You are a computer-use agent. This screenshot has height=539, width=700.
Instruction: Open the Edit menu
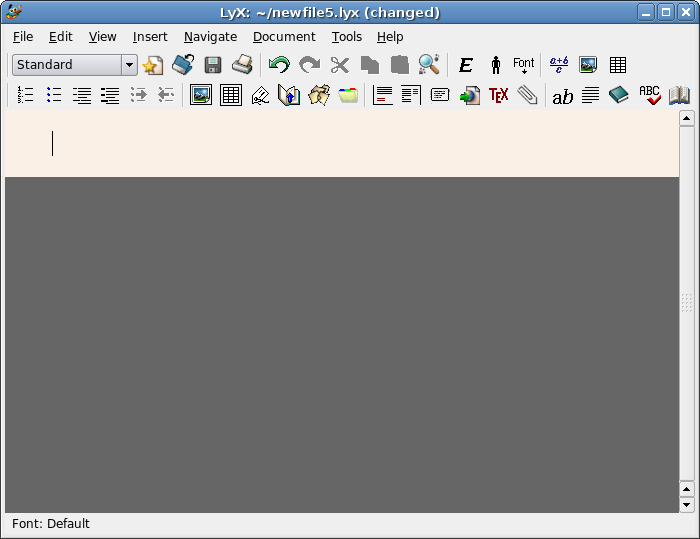pyautogui.click(x=60, y=37)
